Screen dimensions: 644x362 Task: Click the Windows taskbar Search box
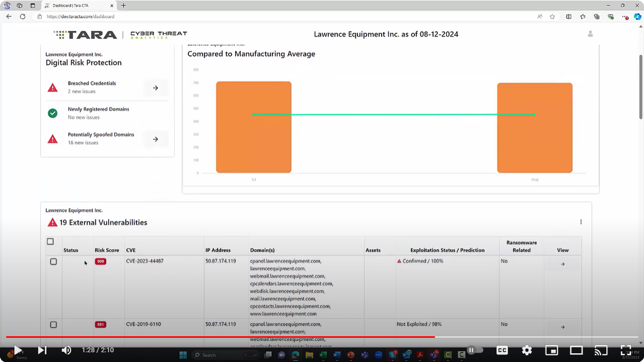pyautogui.click(x=225, y=355)
